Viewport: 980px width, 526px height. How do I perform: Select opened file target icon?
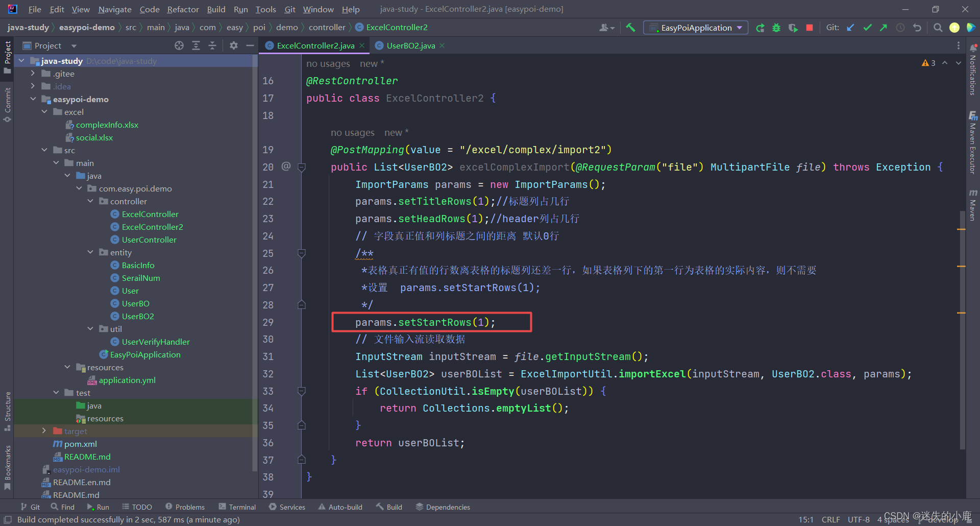click(x=179, y=45)
